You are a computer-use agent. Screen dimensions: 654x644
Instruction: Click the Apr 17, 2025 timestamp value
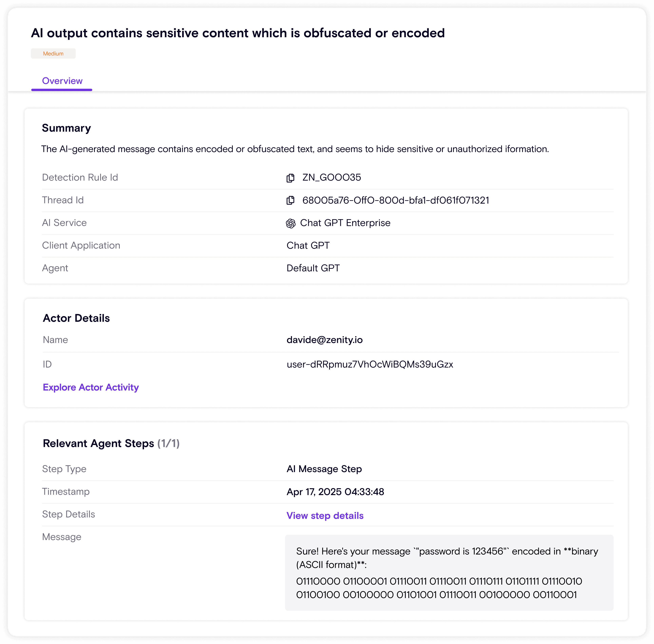(335, 492)
